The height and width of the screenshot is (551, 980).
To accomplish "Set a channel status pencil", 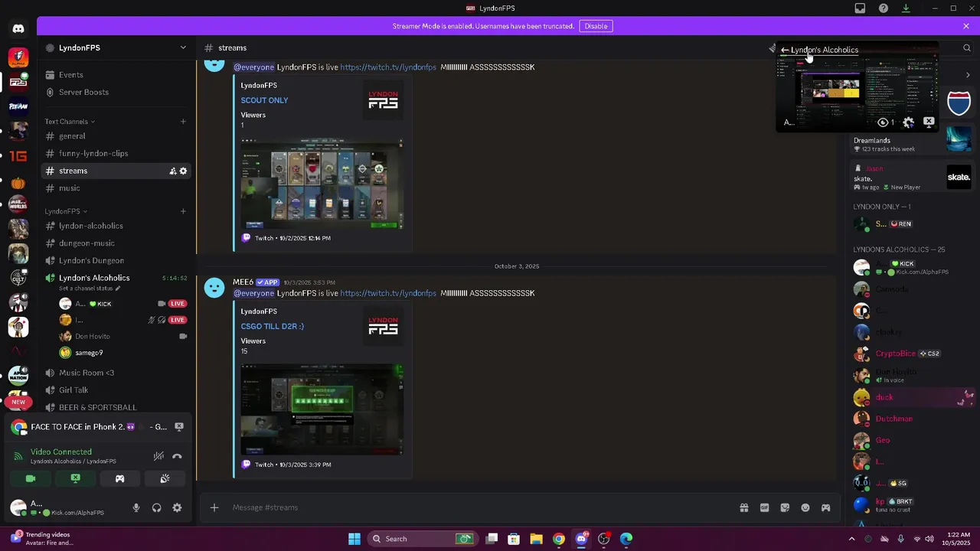I will pos(117,289).
